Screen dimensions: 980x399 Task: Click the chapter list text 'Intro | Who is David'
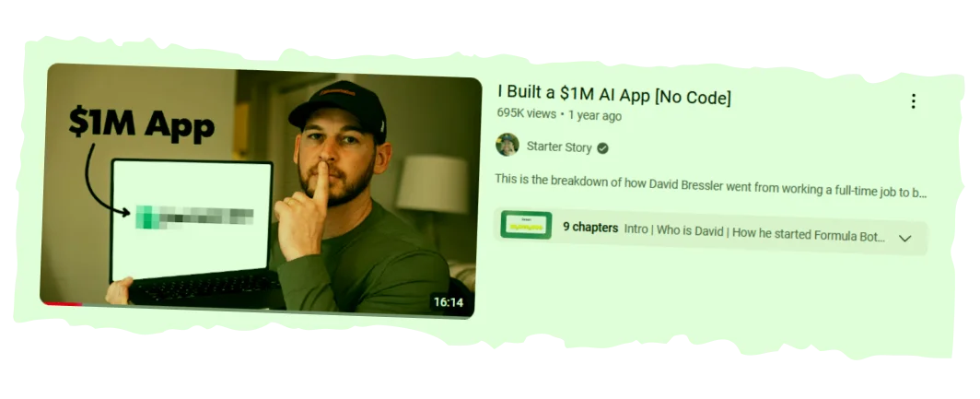tap(673, 230)
